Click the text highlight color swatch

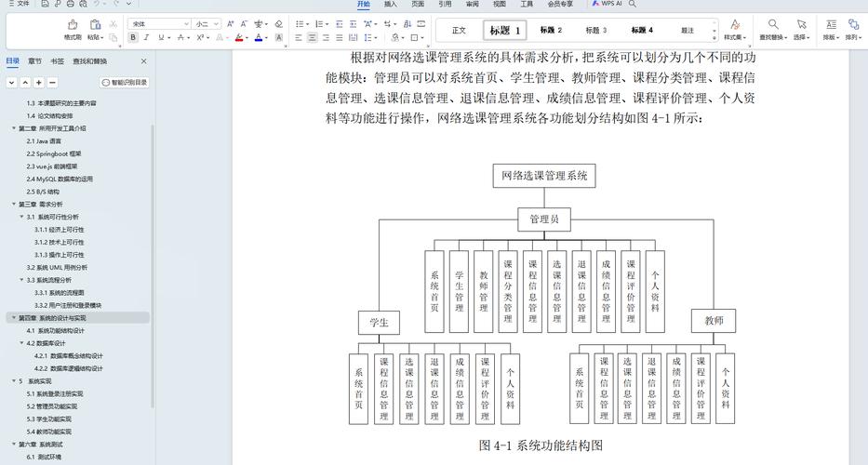tap(238, 37)
